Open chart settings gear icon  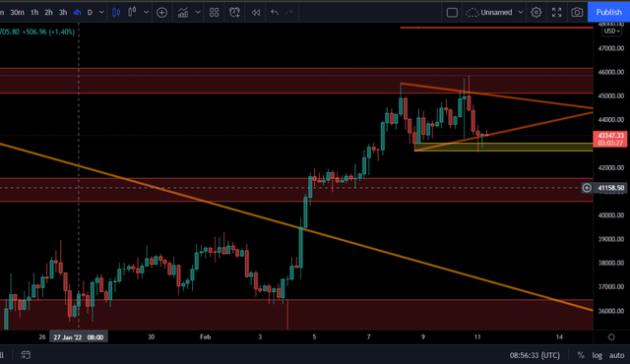(x=535, y=13)
